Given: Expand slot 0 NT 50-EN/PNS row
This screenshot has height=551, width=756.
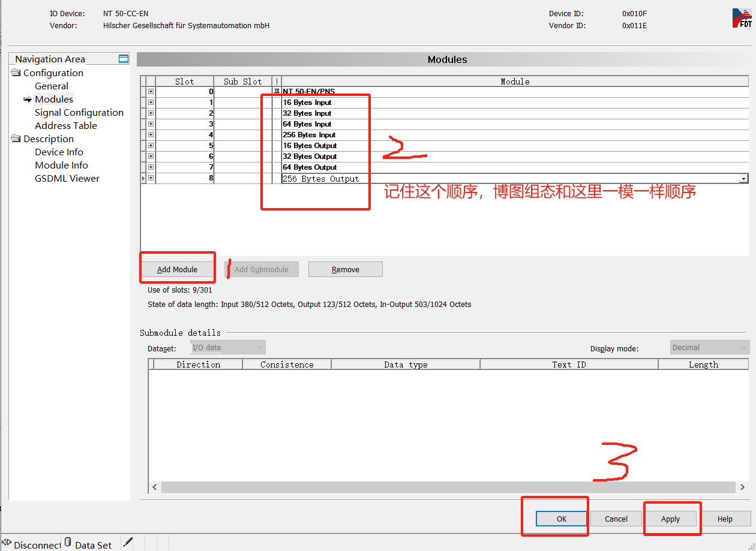Looking at the screenshot, I should click(151, 92).
